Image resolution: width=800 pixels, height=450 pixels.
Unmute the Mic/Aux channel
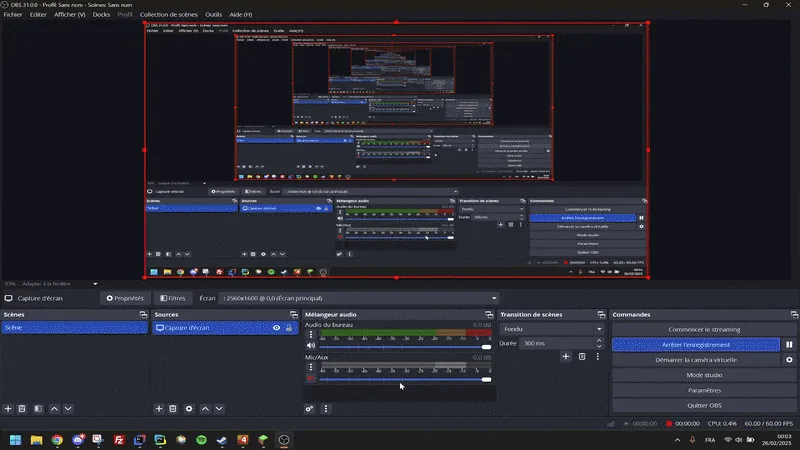(x=311, y=379)
